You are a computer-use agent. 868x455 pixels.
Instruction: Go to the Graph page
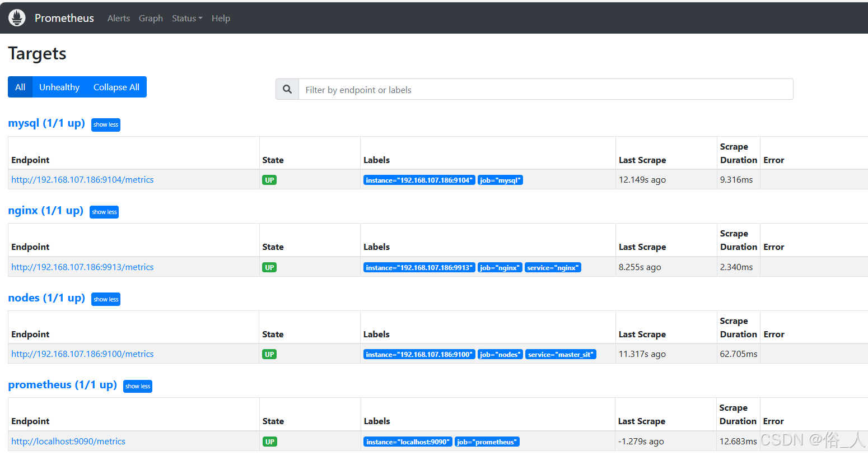coord(151,18)
